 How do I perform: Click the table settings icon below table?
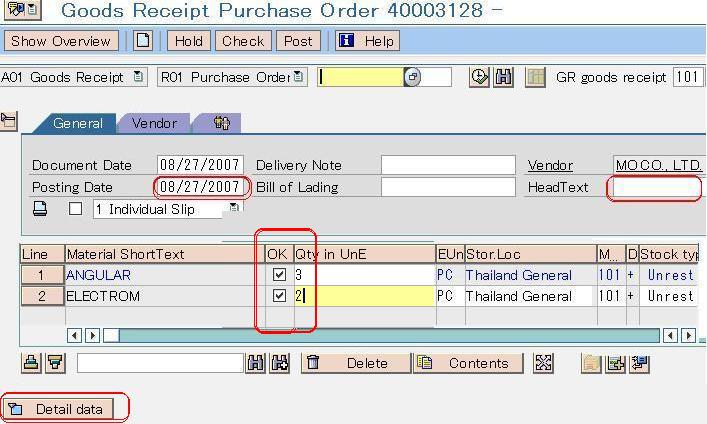[x=615, y=363]
